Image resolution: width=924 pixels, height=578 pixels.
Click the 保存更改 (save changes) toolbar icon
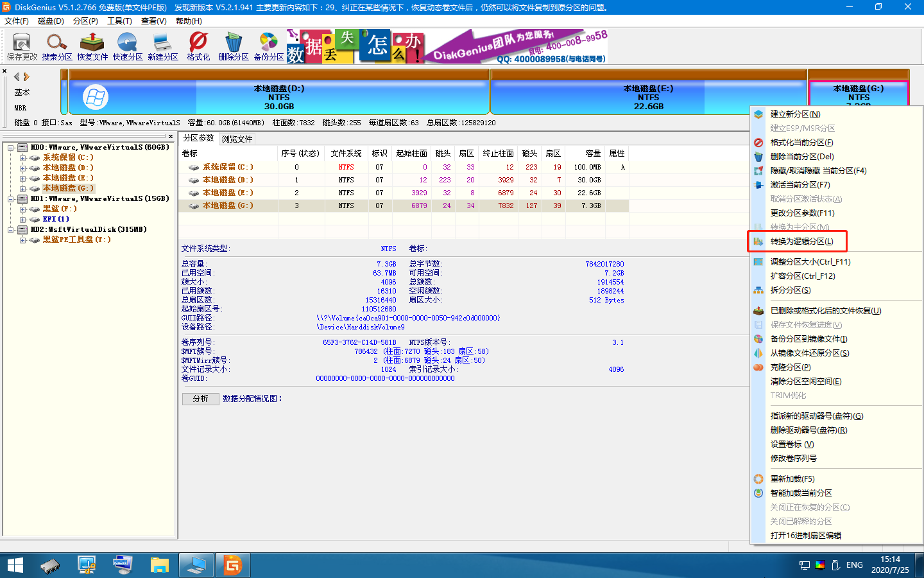click(22, 46)
